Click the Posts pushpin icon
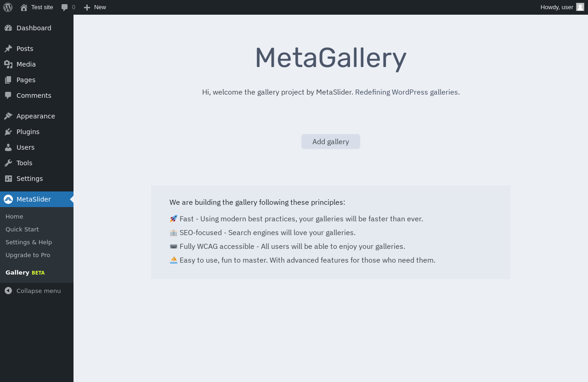 pyautogui.click(x=8, y=49)
